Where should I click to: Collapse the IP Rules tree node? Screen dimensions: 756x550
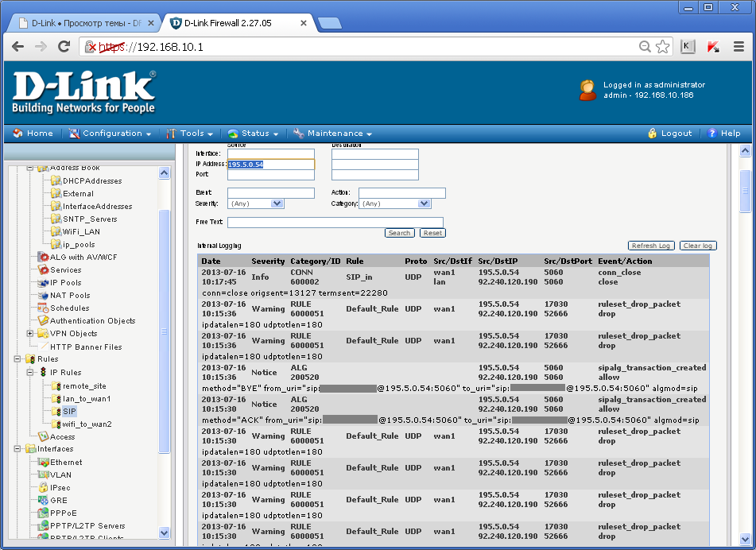(31, 372)
